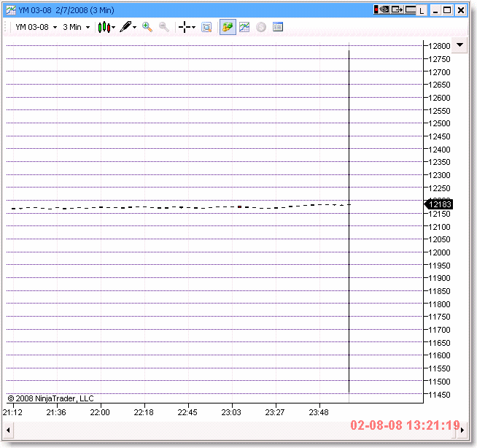Screen dimensions: 477x448
Task: Maximize the chart window
Action: click(447, 10)
